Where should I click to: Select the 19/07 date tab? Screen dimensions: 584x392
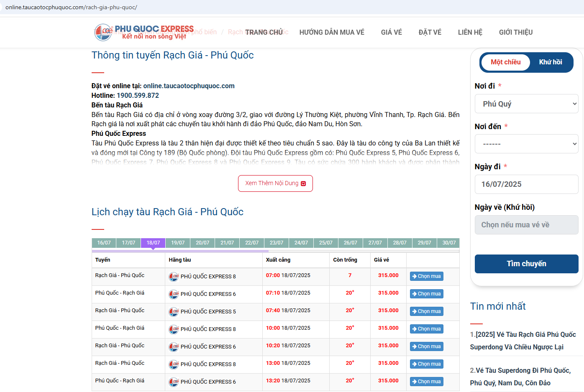click(x=178, y=243)
